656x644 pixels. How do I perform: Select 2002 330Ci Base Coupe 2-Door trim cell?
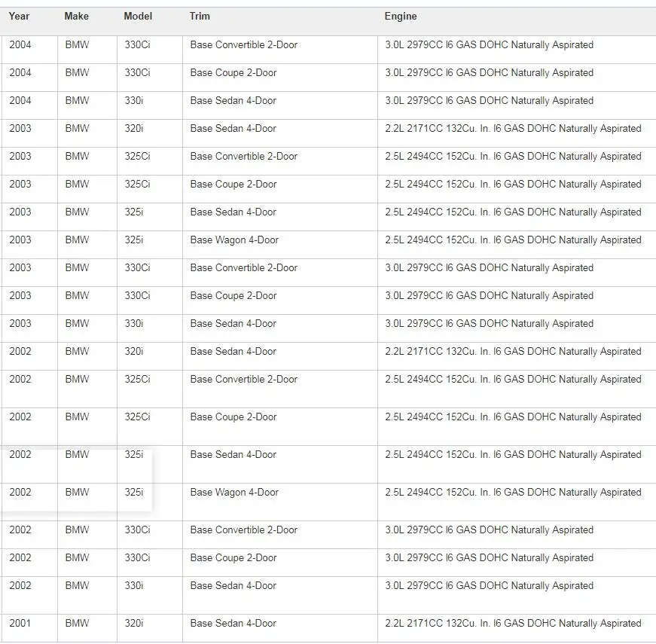pos(280,563)
